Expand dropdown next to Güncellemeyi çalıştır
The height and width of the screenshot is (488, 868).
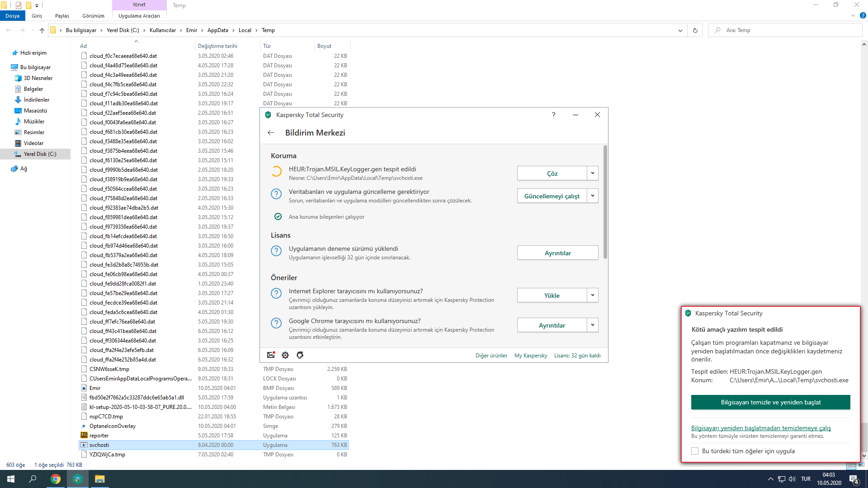tap(593, 196)
